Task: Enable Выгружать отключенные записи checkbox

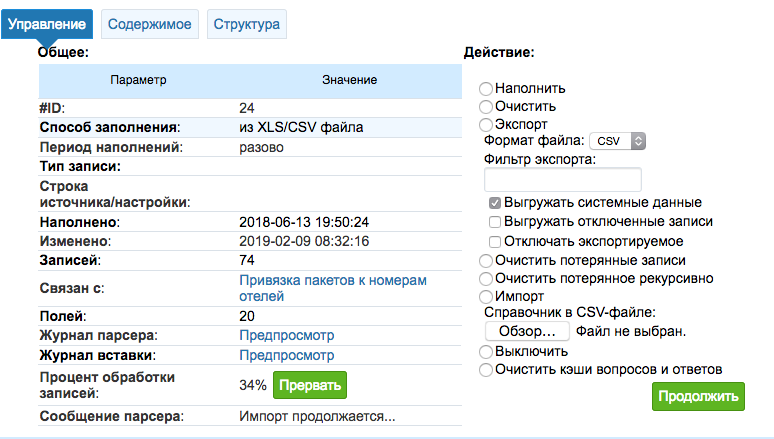Action: [495, 222]
